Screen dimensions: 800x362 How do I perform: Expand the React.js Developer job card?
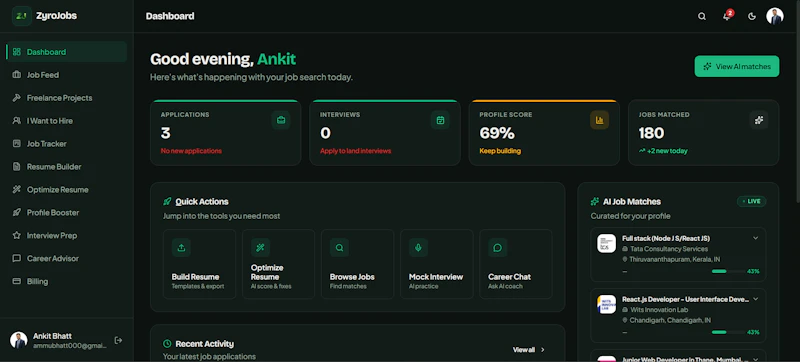pos(756,299)
